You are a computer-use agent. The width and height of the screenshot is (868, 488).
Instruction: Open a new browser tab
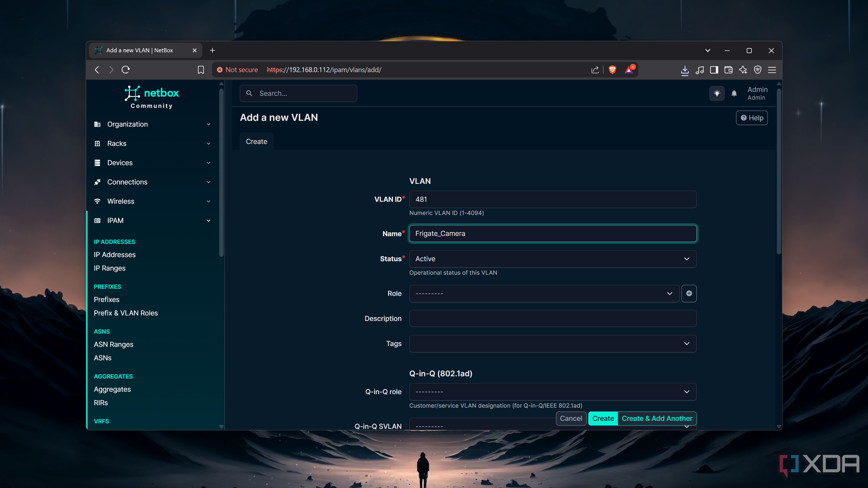tap(212, 51)
